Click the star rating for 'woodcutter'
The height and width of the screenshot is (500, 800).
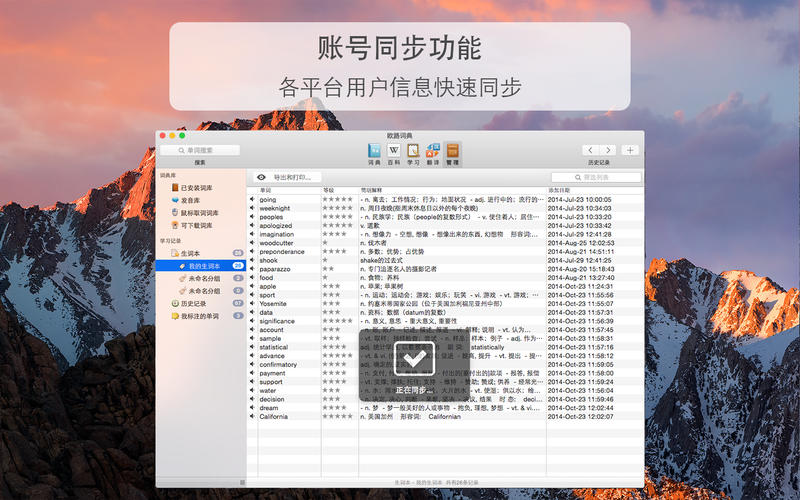[x=326, y=243]
